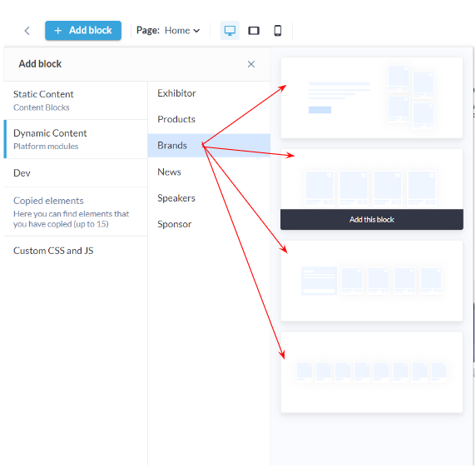Switch to desktop preview mode
The height and width of the screenshot is (468, 476).
(x=230, y=31)
